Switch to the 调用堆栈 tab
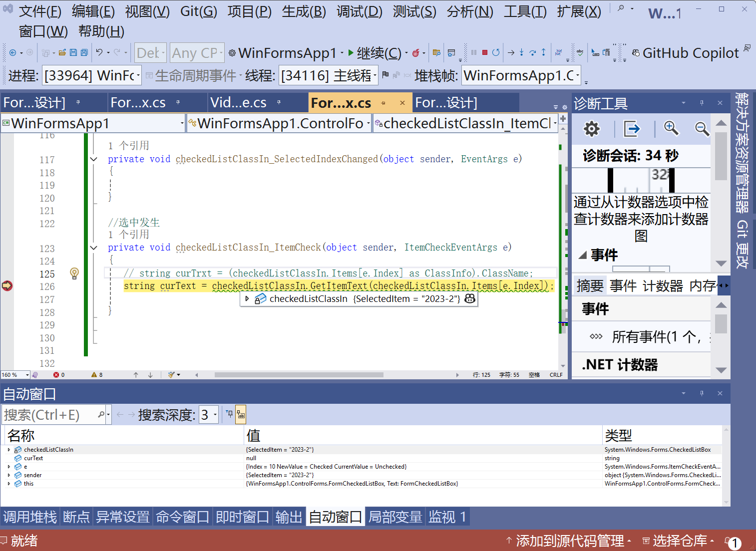Image resolution: width=756 pixels, height=551 pixels. [30, 517]
